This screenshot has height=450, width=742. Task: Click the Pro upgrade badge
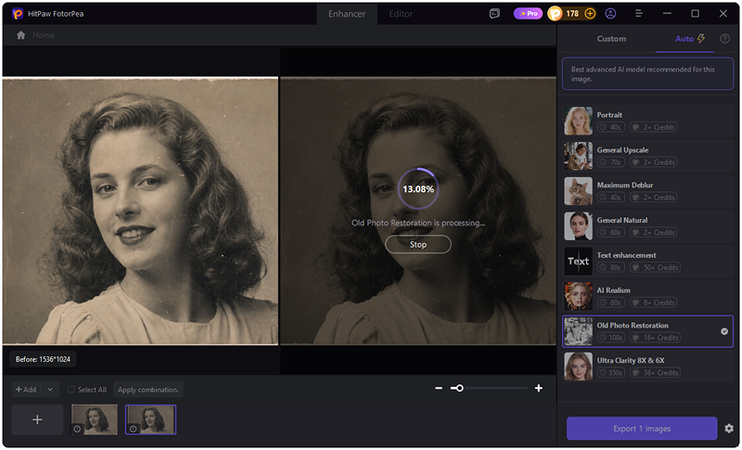point(528,14)
